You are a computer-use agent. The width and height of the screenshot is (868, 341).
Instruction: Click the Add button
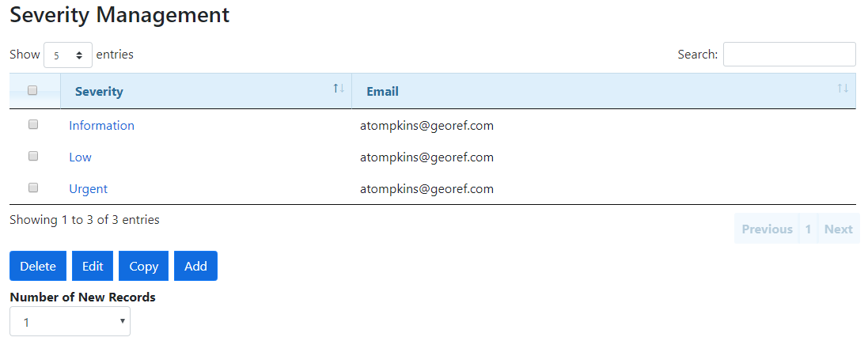click(195, 267)
